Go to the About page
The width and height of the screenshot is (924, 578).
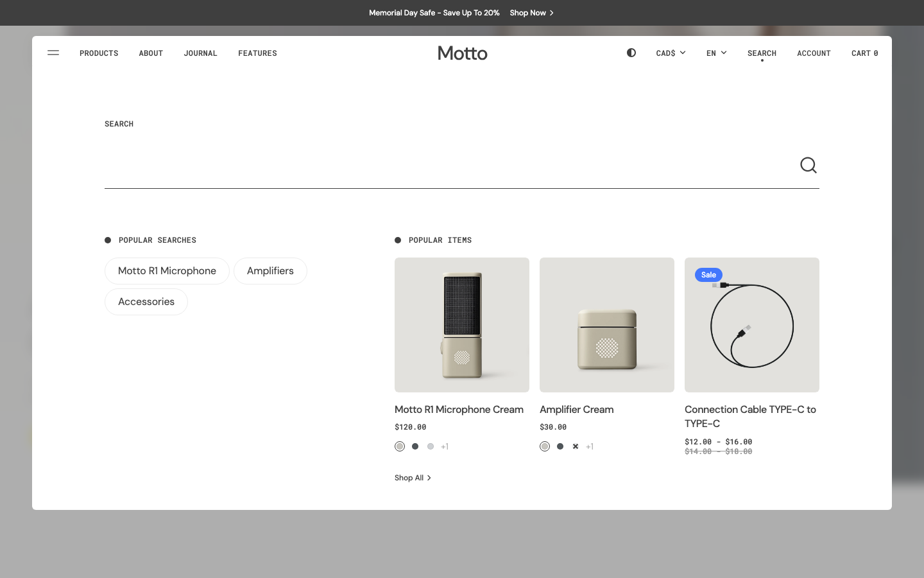coord(151,53)
